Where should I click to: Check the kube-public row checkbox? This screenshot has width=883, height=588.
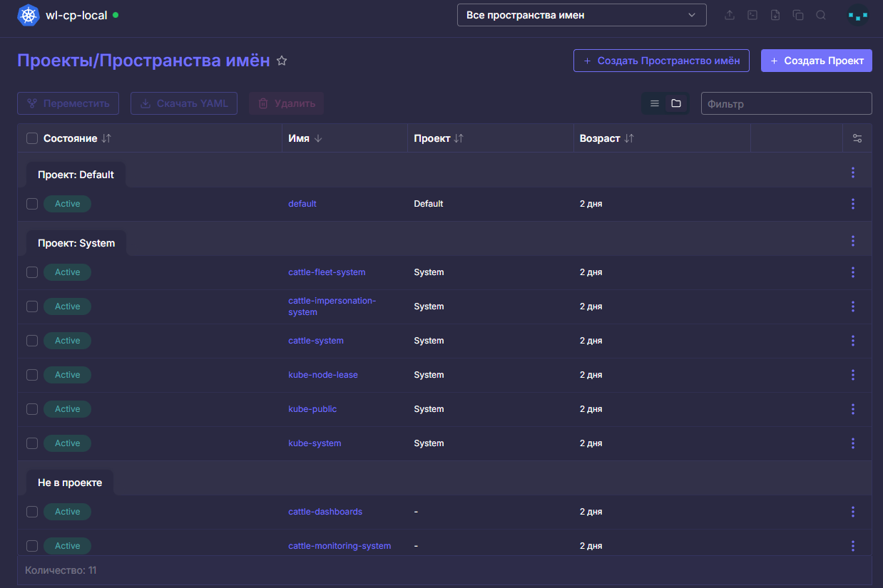tap(32, 409)
